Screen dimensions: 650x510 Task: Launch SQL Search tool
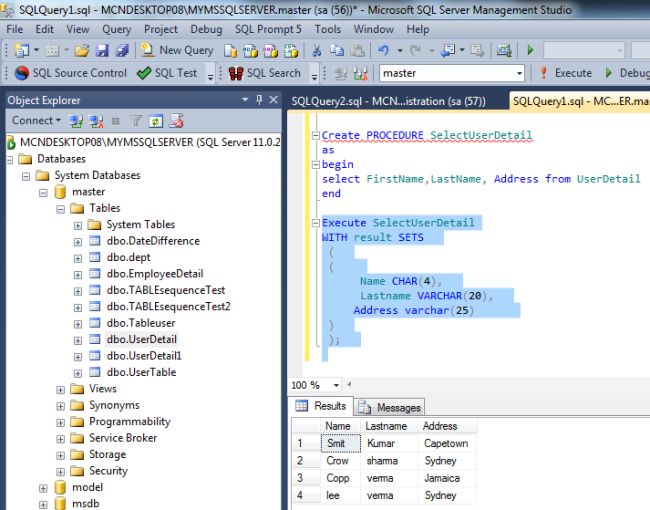click(x=264, y=73)
